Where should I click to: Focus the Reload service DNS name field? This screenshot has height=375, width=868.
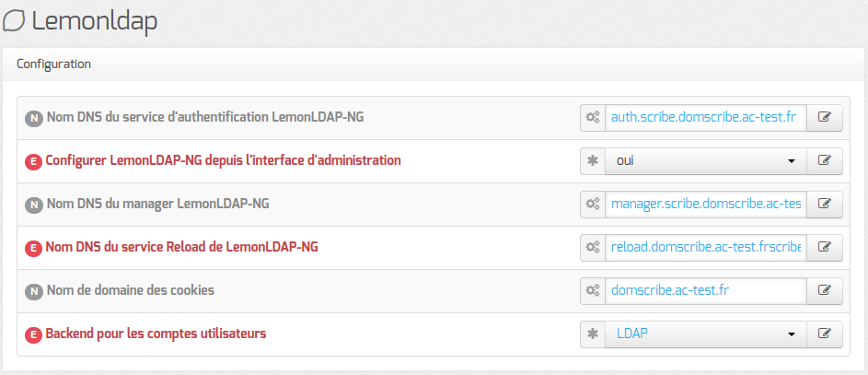pos(705,247)
